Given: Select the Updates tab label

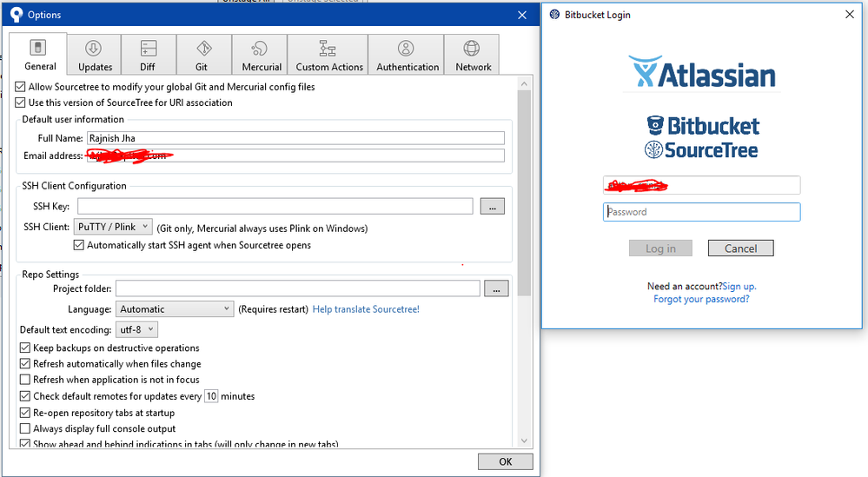Looking at the screenshot, I should 96,67.
